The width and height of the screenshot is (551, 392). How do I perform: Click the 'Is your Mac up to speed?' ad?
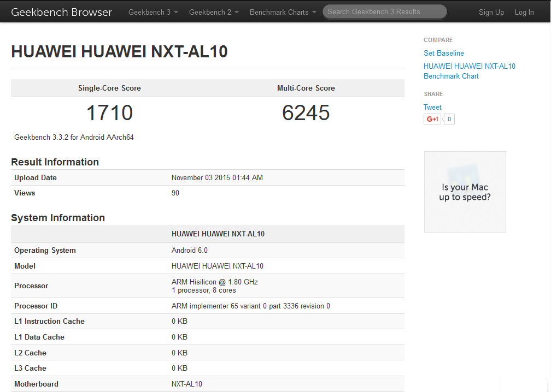pyautogui.click(x=465, y=192)
